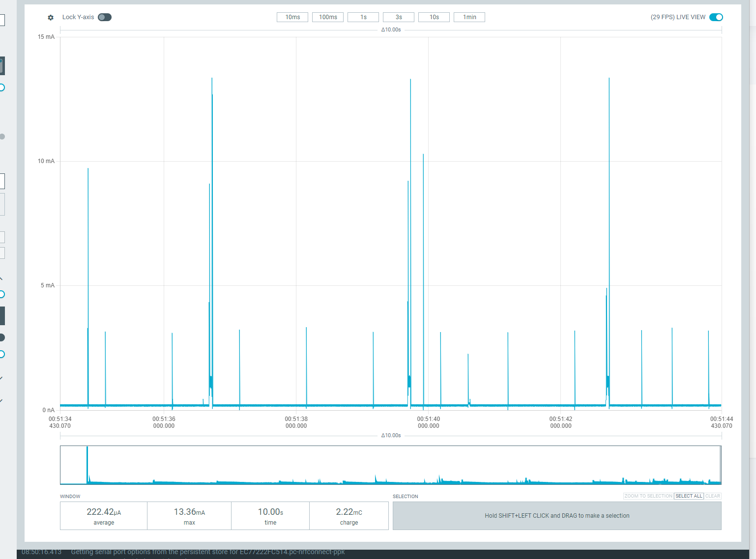Click the 0 nA y-axis label
The image size is (756, 559).
48,410
